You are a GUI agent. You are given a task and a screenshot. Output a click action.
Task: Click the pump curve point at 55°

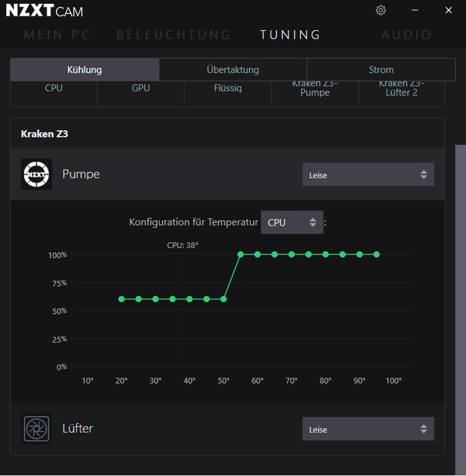(x=241, y=255)
